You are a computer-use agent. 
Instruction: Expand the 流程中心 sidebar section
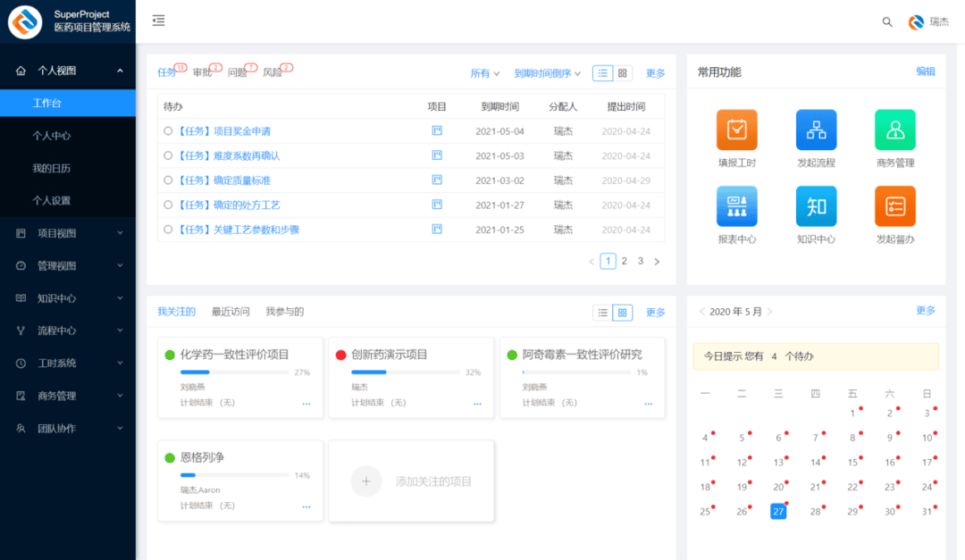coord(68,330)
